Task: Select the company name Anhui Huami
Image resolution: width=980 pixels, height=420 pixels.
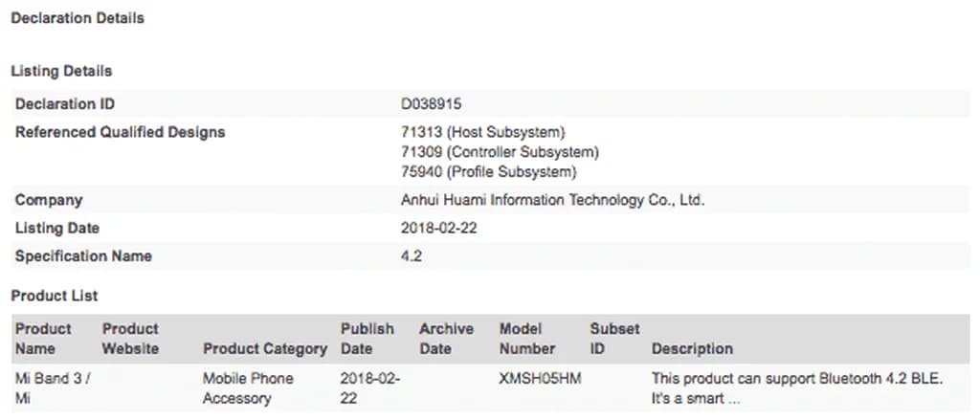Action: (x=552, y=200)
